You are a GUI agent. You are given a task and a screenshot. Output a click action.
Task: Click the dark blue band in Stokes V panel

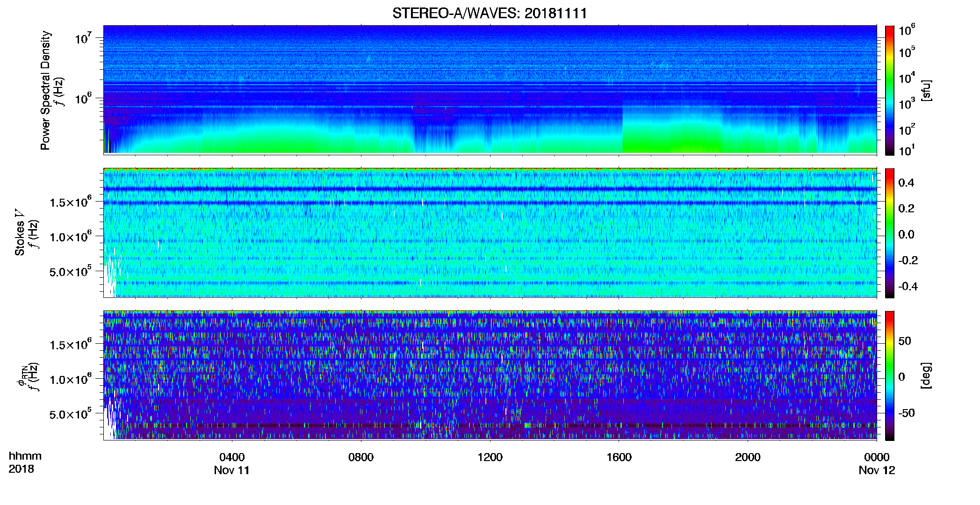[x=490, y=189]
